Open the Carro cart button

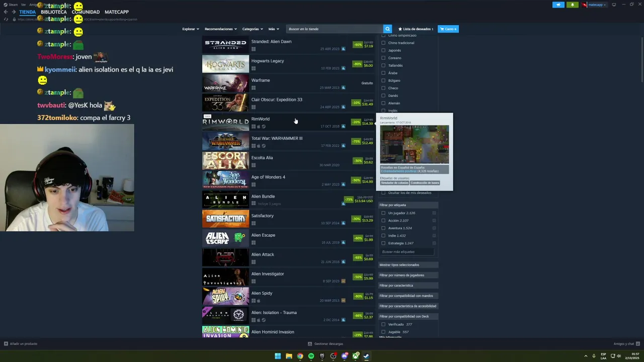pyautogui.click(x=448, y=29)
